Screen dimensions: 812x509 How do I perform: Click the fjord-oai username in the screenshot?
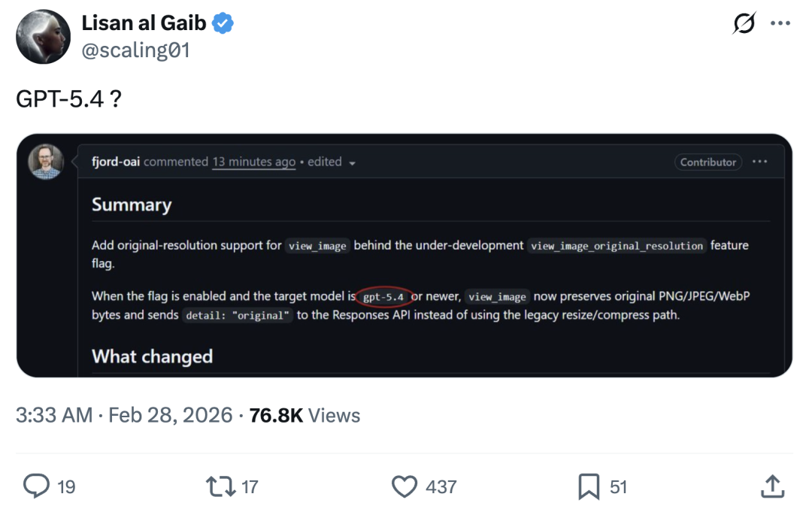coord(115,162)
